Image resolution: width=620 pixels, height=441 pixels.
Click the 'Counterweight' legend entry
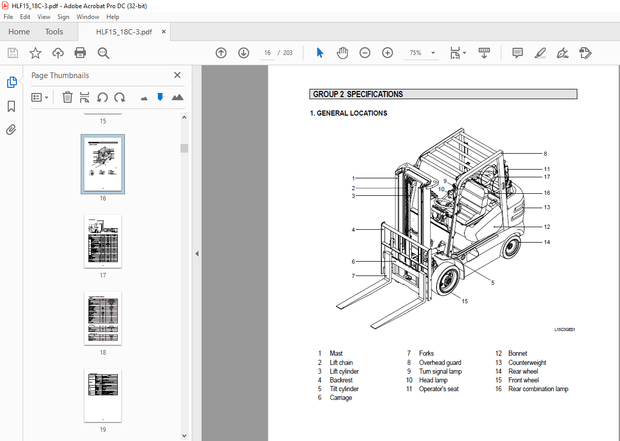pyautogui.click(x=527, y=363)
